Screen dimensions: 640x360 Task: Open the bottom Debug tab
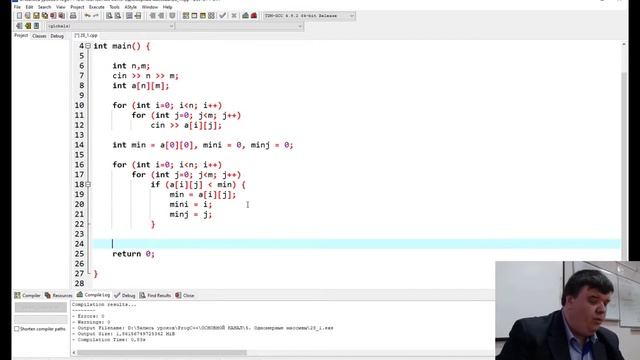coord(125,295)
